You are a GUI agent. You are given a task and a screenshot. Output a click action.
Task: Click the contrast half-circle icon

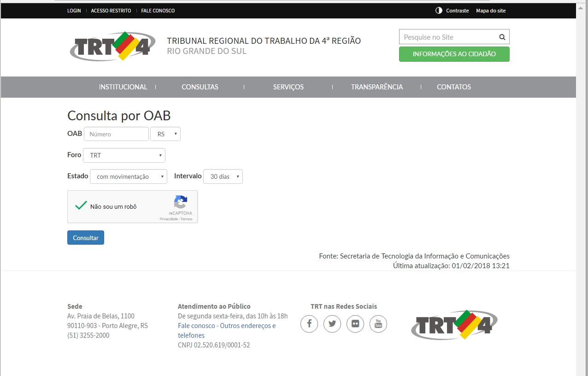[439, 11]
